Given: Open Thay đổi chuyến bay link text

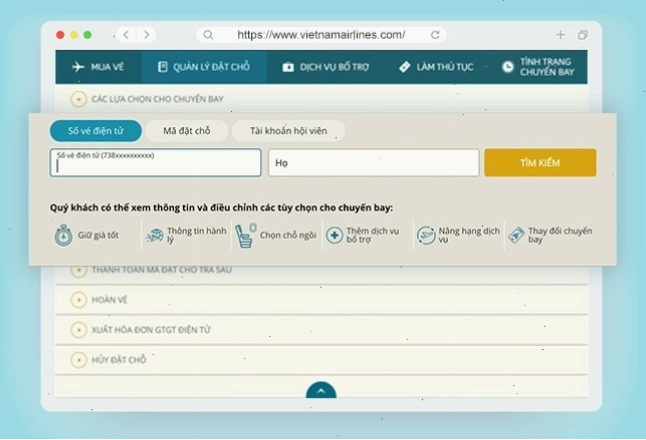Looking at the screenshot, I should pos(560,235).
